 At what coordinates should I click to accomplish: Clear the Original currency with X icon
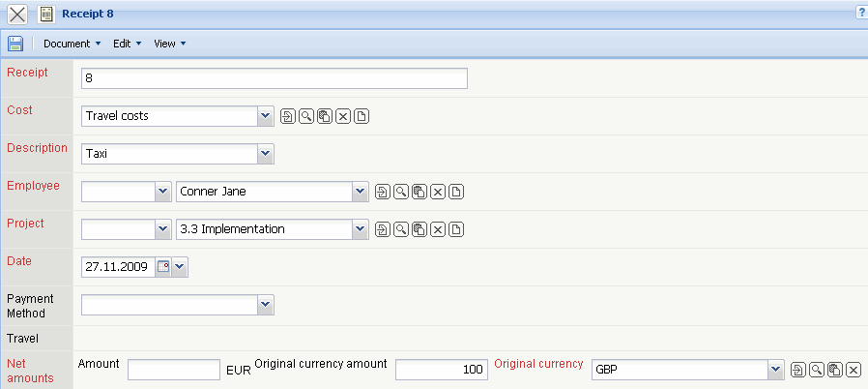tap(854, 370)
